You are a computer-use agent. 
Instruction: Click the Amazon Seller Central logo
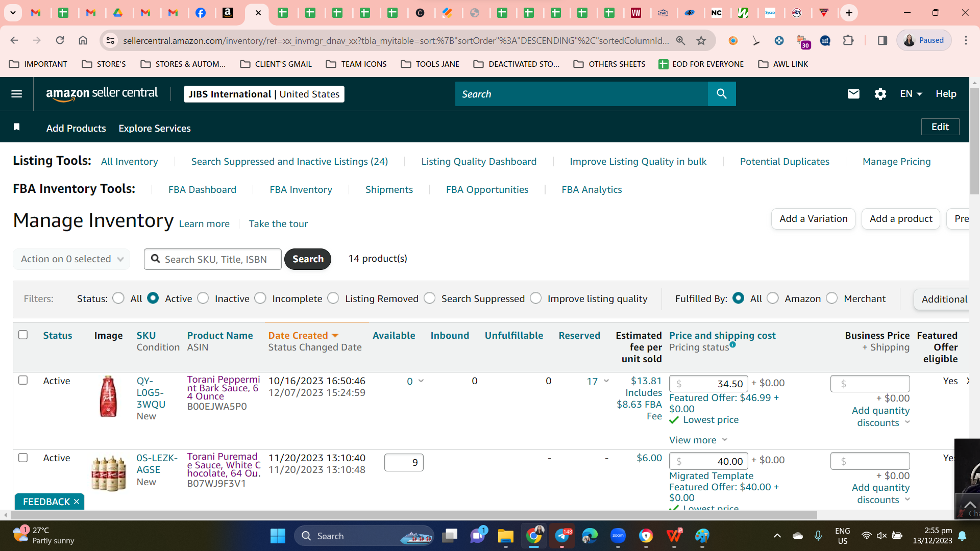click(102, 94)
